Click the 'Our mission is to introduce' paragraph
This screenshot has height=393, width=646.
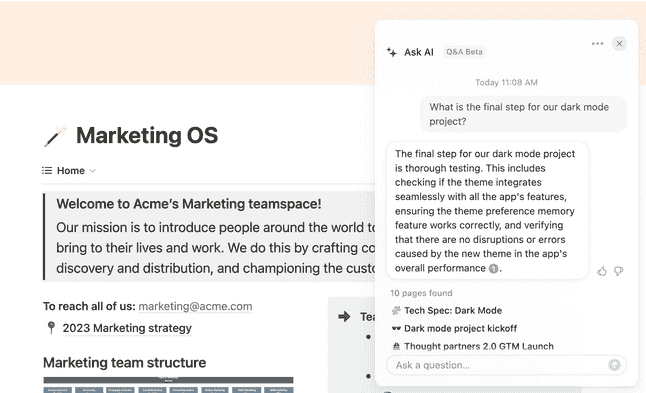(216, 248)
